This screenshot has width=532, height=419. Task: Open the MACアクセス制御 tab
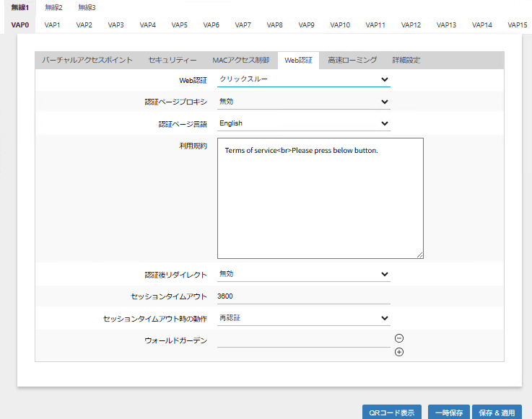pos(240,61)
